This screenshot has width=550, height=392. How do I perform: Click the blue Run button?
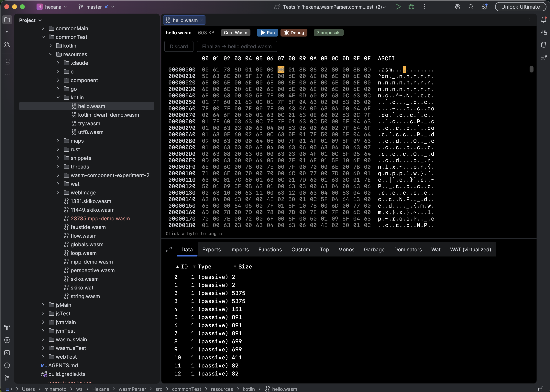tap(267, 33)
